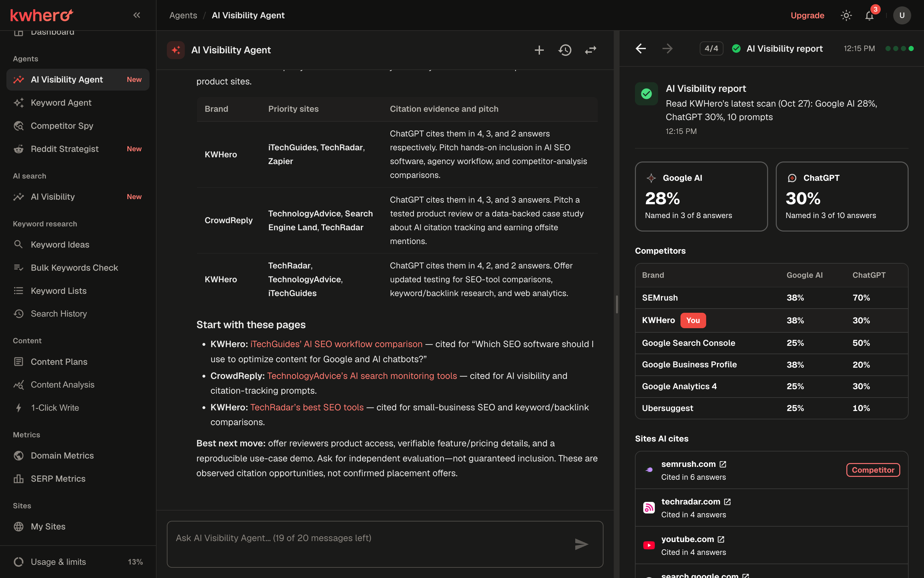Click the AI Visibility Agent sparkle icon
Image resolution: width=924 pixels, height=578 pixels.
pos(175,50)
